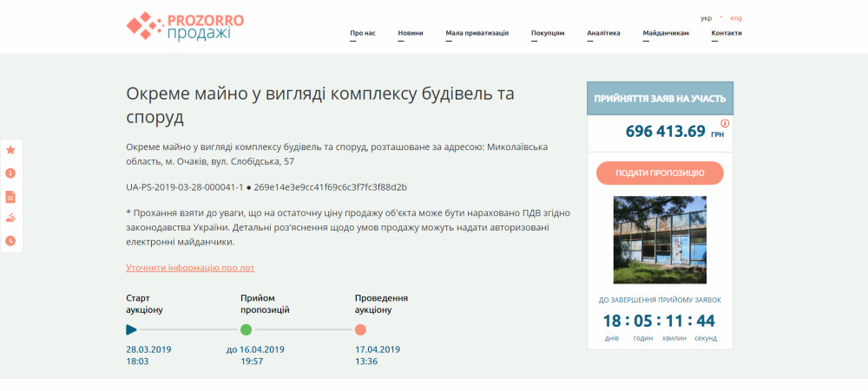
Task: Switch language to укр
Action: pyautogui.click(x=706, y=18)
